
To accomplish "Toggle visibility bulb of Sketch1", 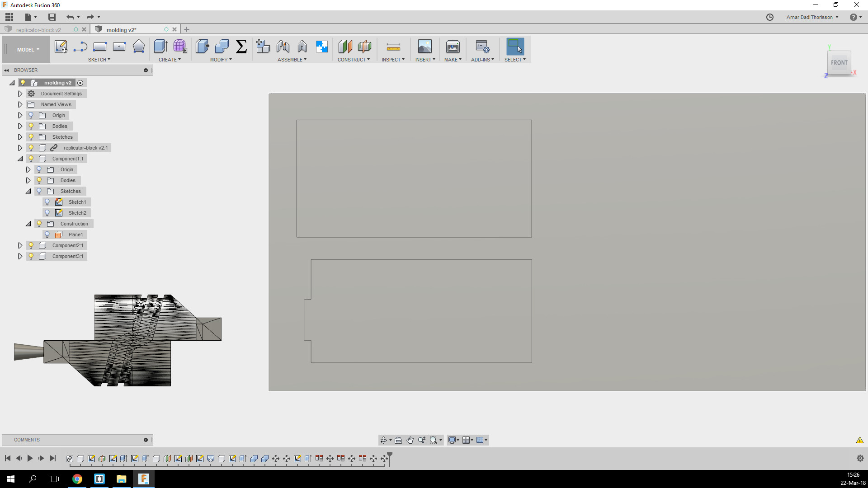I will [x=47, y=202].
